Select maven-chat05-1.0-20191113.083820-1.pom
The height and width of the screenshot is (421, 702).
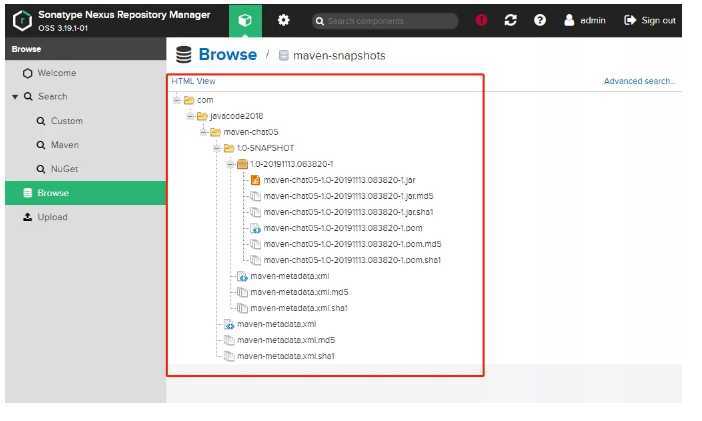point(343,228)
